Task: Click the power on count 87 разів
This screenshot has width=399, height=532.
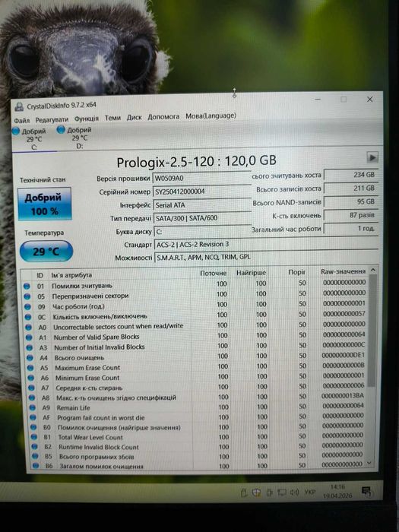Action: 350,215
